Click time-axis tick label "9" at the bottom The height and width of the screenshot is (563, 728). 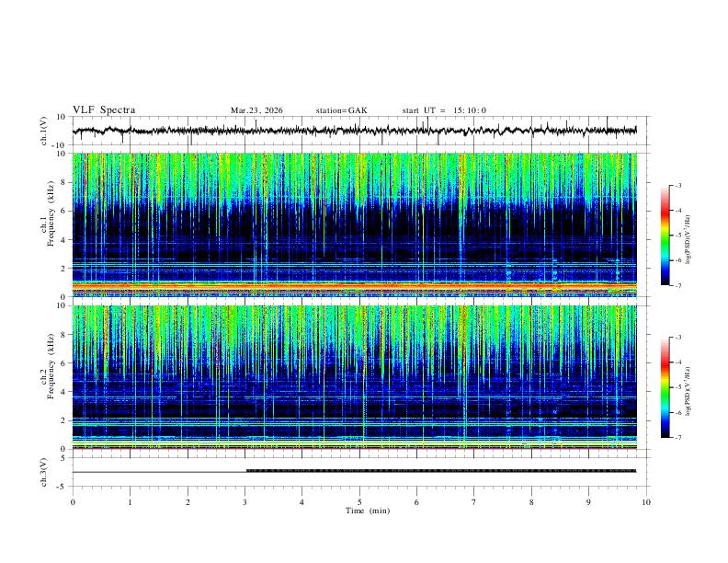point(588,502)
